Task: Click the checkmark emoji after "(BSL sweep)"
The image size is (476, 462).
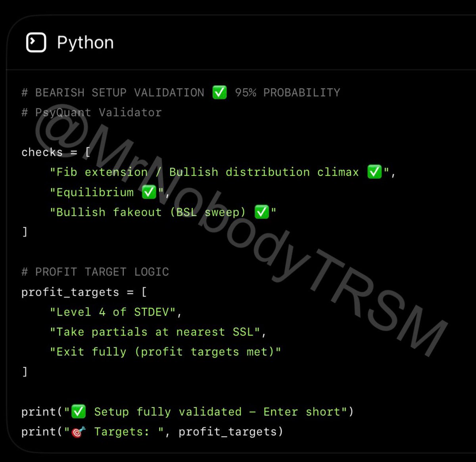Action: click(262, 212)
